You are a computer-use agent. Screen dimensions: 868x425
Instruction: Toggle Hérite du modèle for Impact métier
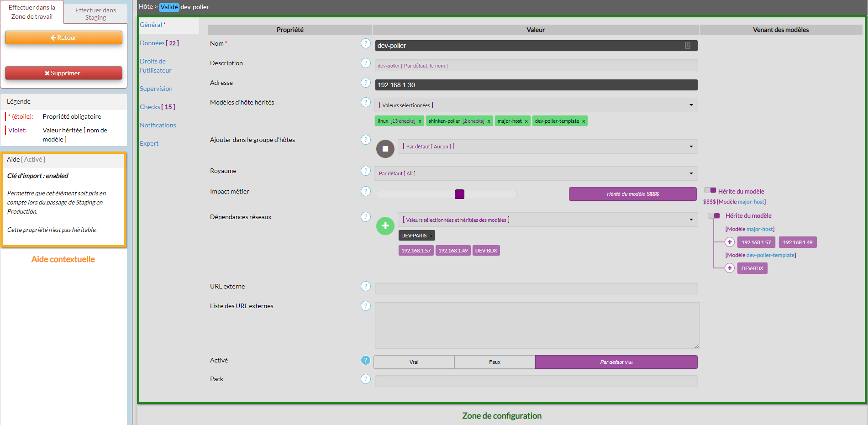click(x=710, y=191)
